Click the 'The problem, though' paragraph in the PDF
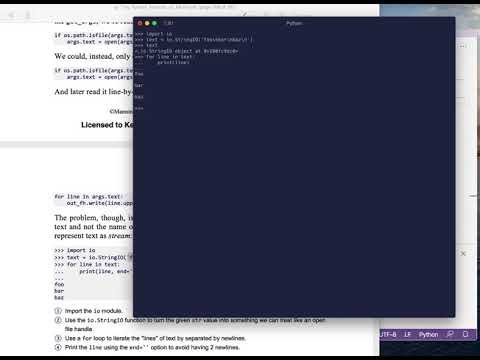 [94, 227]
